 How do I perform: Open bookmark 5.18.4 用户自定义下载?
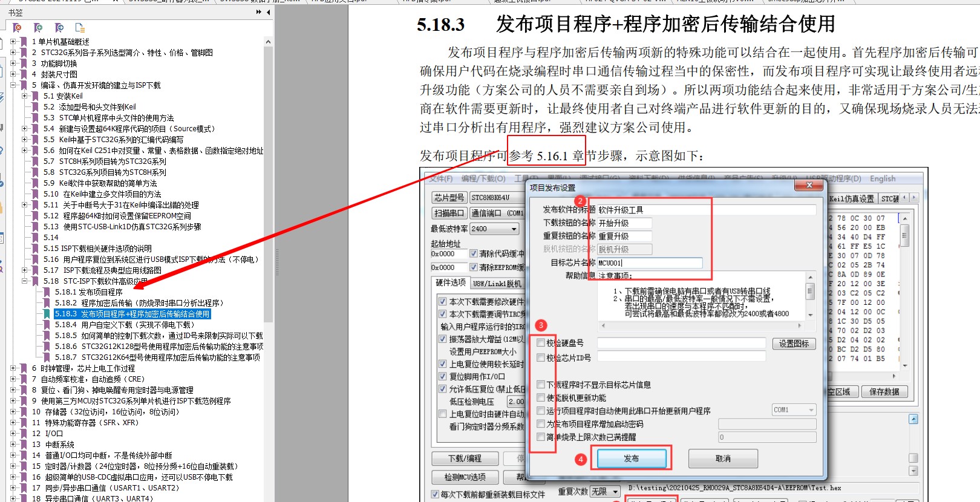pos(125,325)
